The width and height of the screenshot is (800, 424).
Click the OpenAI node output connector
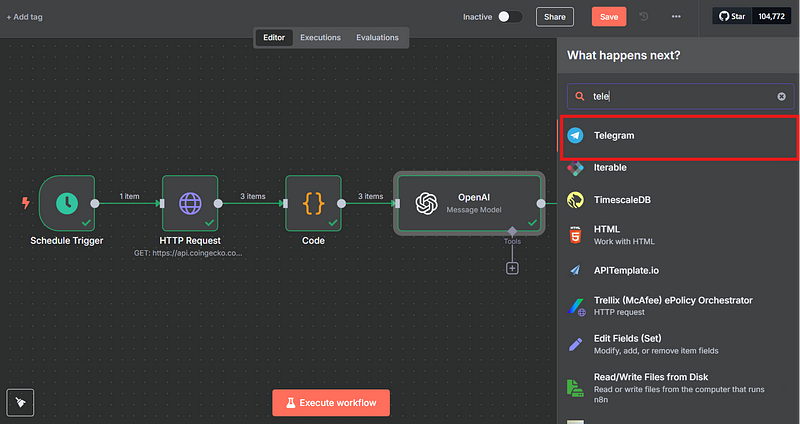[541, 204]
